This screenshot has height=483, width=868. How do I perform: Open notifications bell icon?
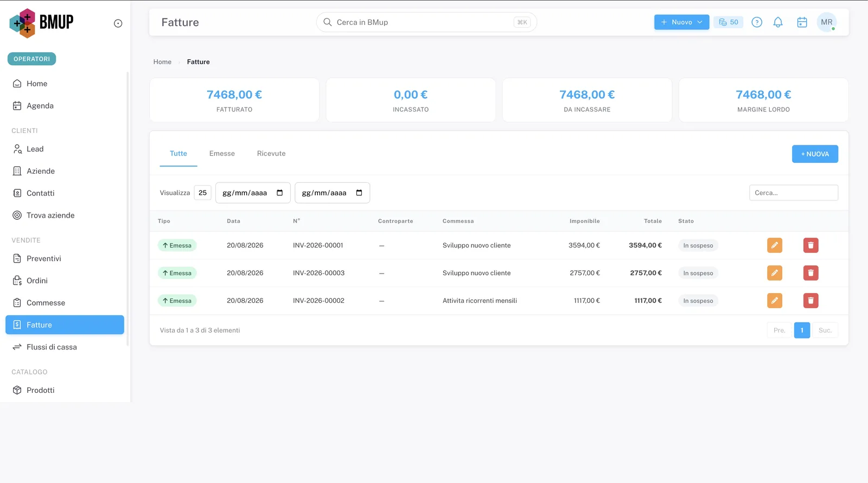[778, 22]
